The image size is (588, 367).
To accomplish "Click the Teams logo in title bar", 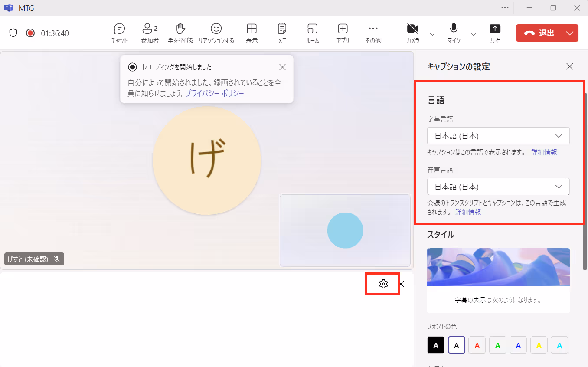I will (8, 8).
